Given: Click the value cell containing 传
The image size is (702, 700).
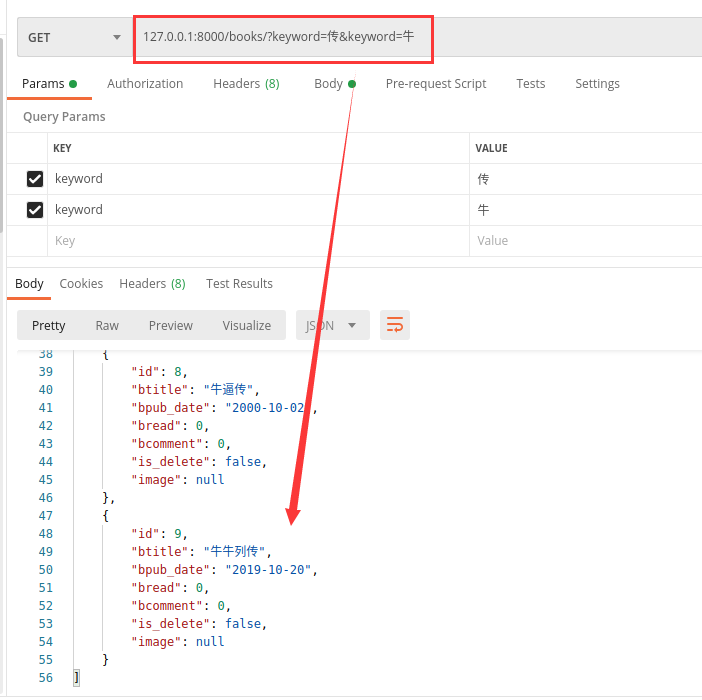Looking at the screenshot, I should tap(586, 179).
